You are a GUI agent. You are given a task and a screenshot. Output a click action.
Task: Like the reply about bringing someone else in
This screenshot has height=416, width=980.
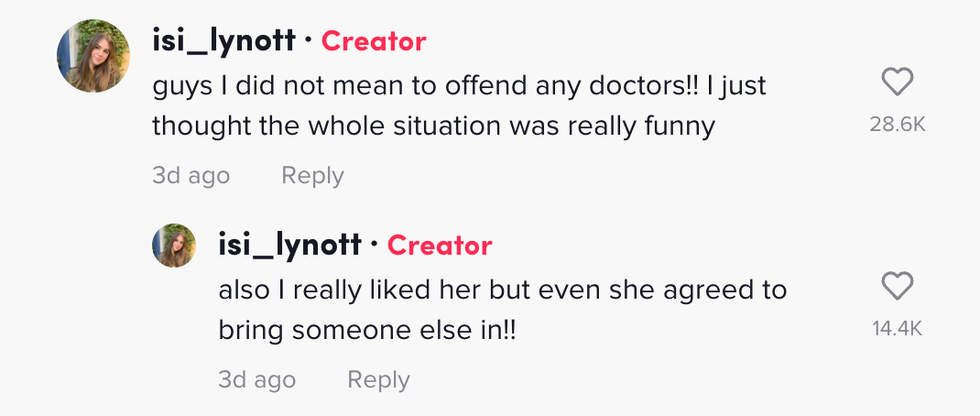897,287
